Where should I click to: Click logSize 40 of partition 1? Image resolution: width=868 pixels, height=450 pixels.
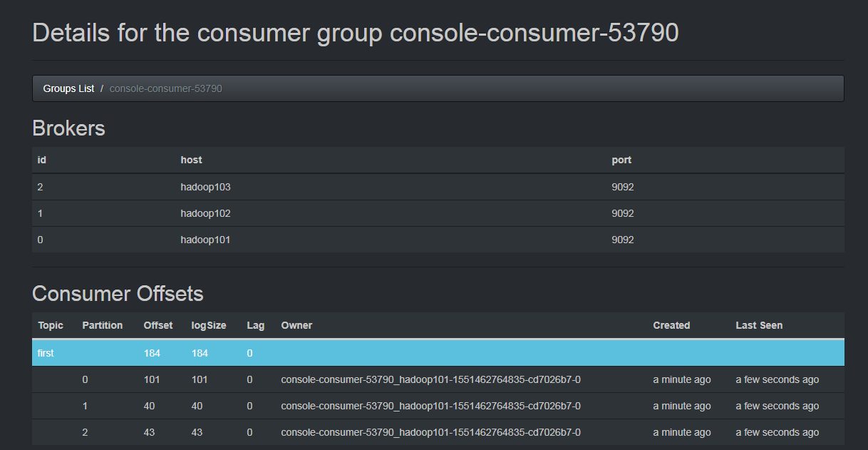[197, 406]
